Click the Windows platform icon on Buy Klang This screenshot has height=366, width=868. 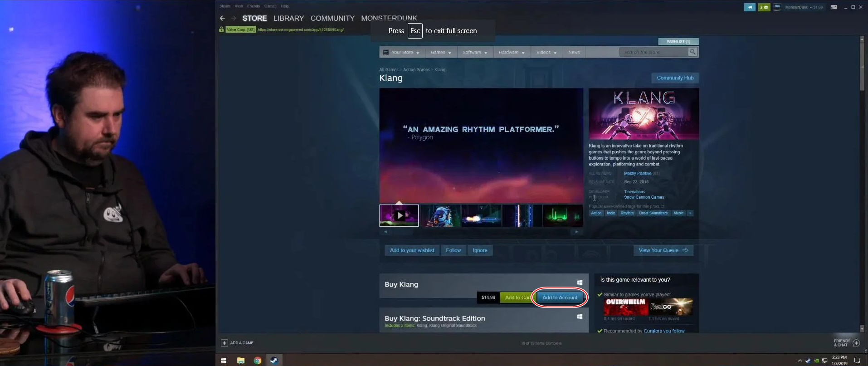coord(580,283)
